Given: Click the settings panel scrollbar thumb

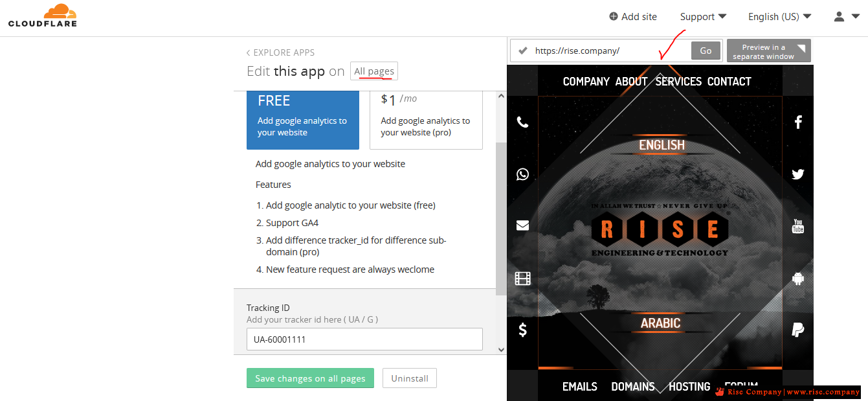Looking at the screenshot, I should [500, 219].
